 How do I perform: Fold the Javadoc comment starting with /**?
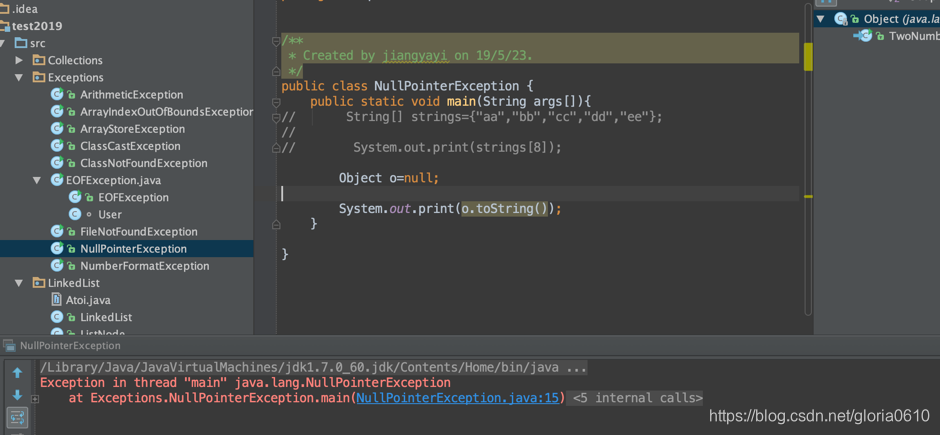coord(276,41)
